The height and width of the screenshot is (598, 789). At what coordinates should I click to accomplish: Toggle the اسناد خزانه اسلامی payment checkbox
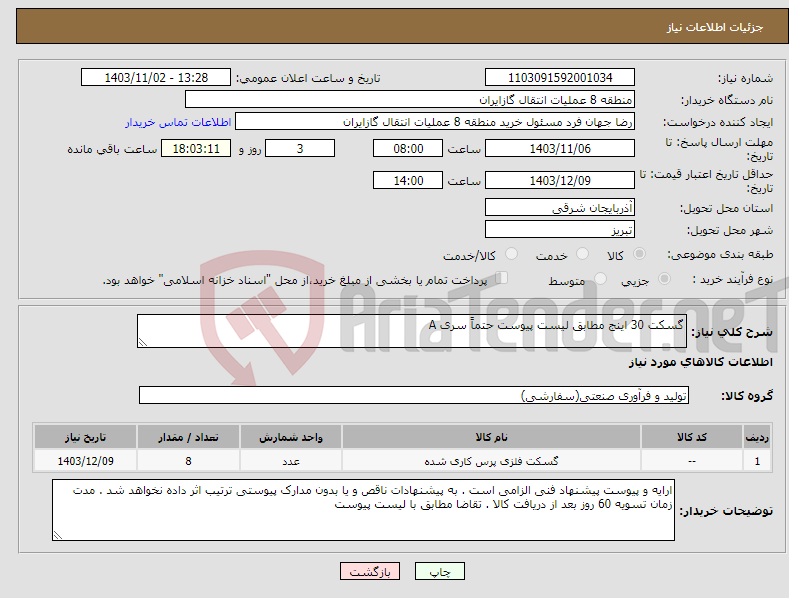(x=501, y=278)
